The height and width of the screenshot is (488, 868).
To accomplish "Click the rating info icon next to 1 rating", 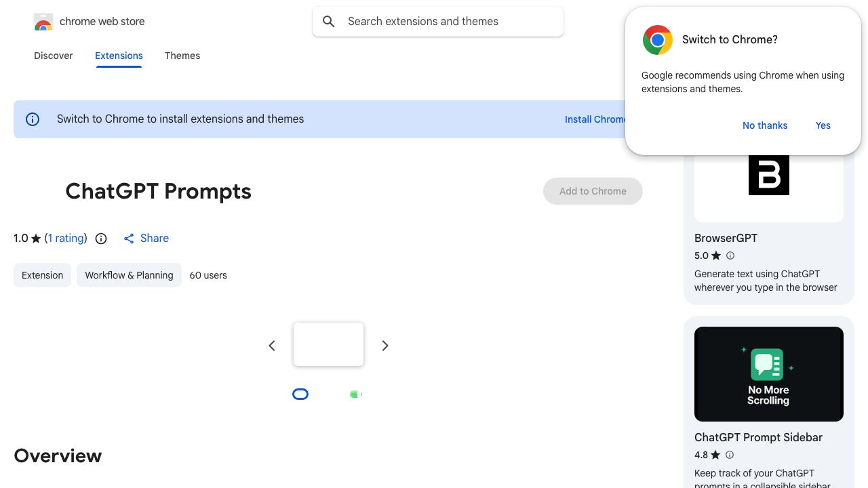I will click(x=101, y=239).
